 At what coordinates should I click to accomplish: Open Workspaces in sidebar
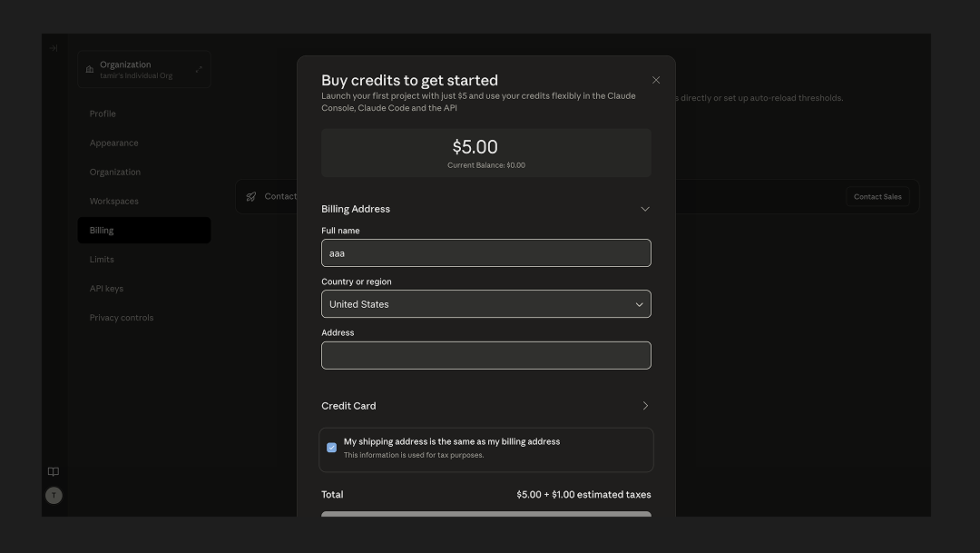tap(113, 202)
